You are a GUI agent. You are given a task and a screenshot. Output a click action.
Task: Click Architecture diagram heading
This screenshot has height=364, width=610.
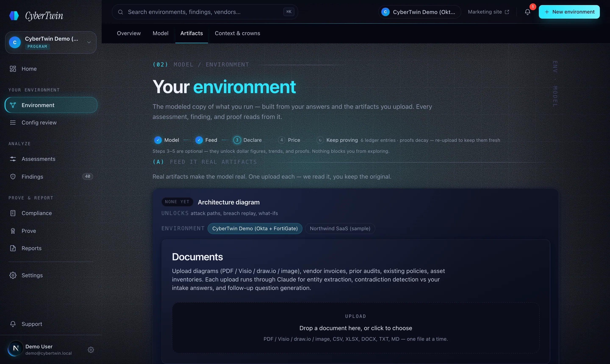tap(229, 202)
